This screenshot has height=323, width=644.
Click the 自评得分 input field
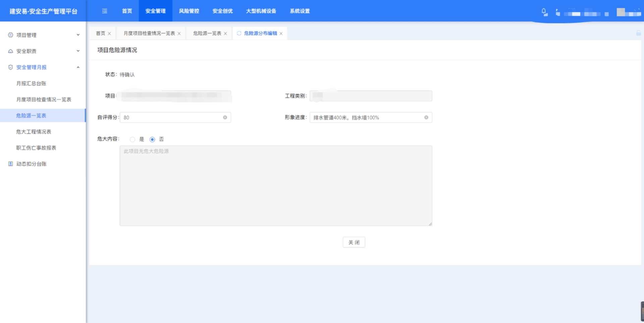pos(171,118)
